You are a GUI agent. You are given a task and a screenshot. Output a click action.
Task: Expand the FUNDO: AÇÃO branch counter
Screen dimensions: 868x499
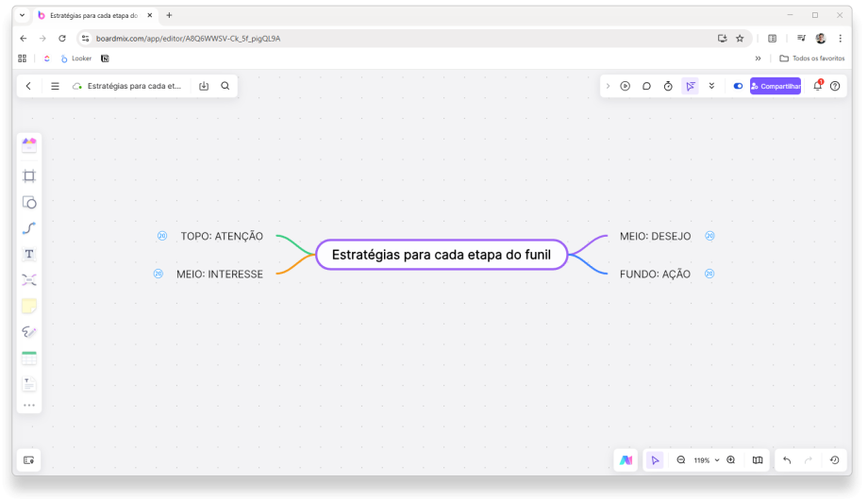pyautogui.click(x=709, y=274)
